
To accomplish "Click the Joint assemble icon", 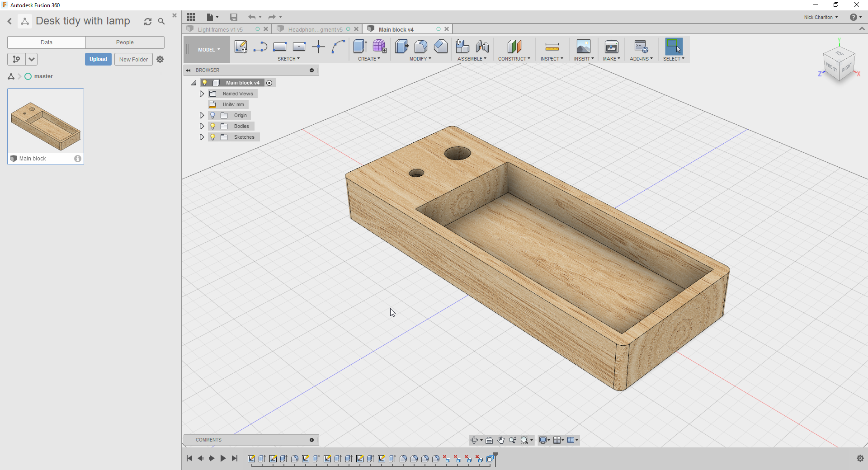I will click(482, 47).
